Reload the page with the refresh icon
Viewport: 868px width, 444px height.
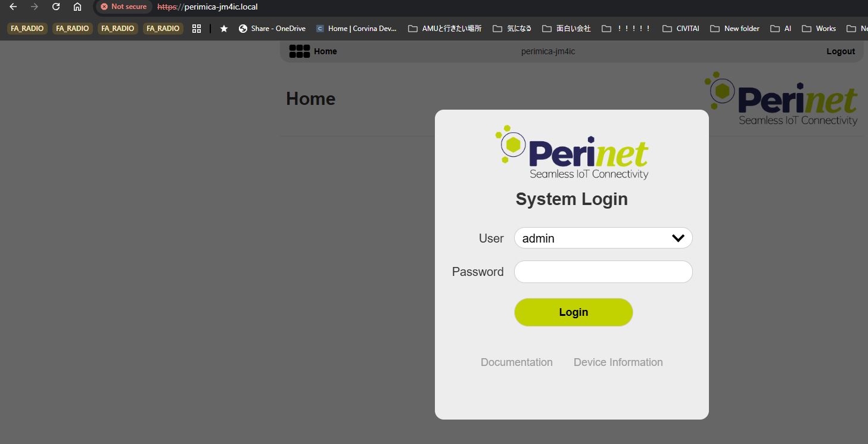(56, 7)
